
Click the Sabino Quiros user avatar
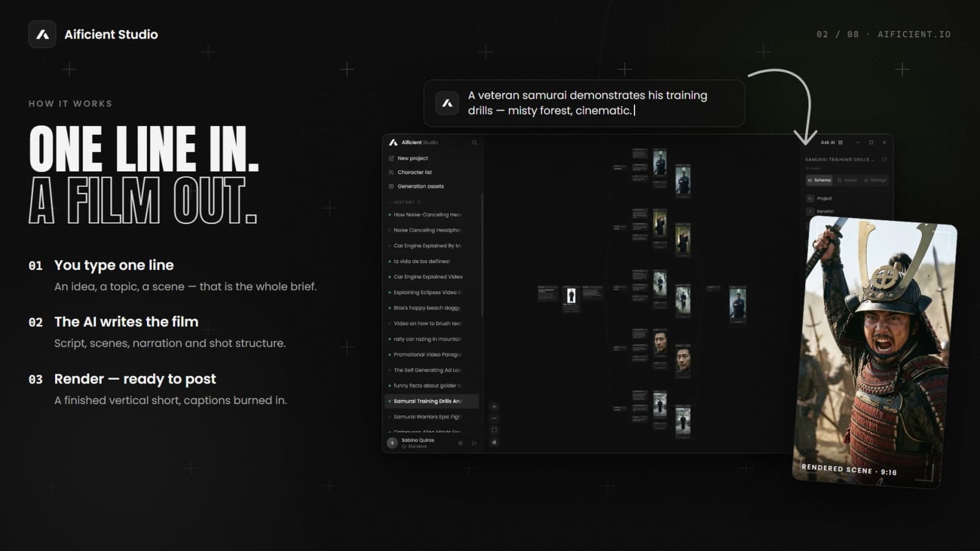point(393,443)
